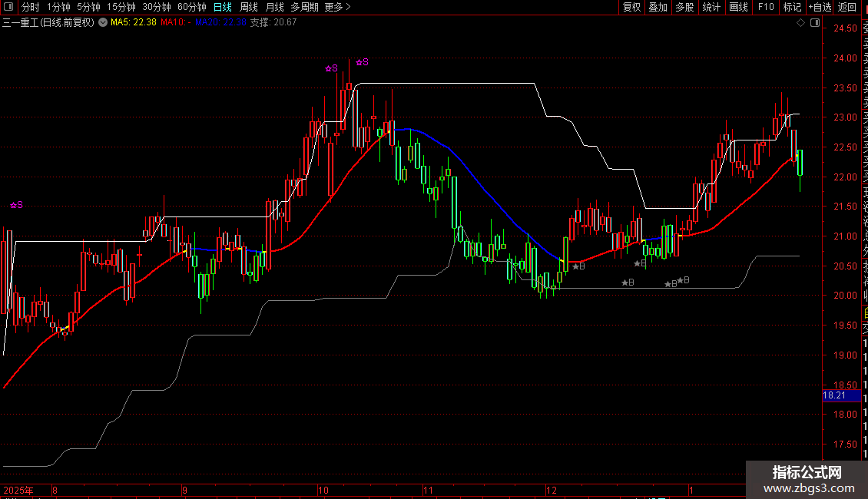Open the 画线 drawing tools
The height and width of the screenshot is (499, 868).
(738, 7)
